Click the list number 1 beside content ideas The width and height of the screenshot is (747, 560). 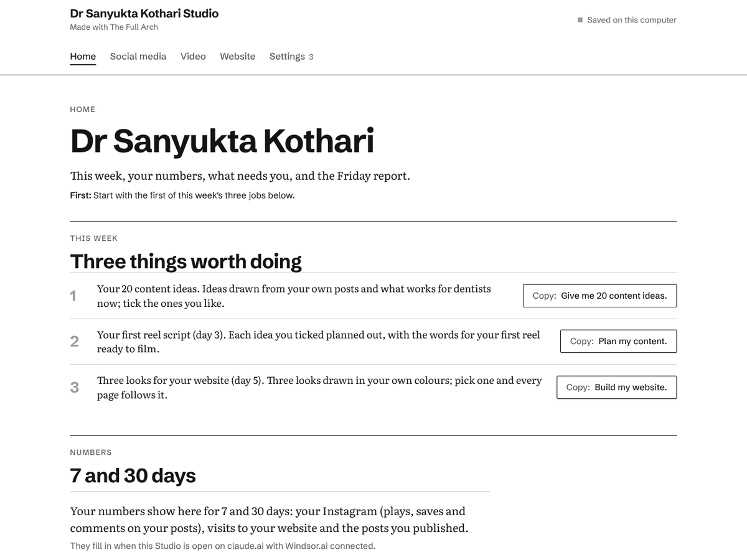73,296
